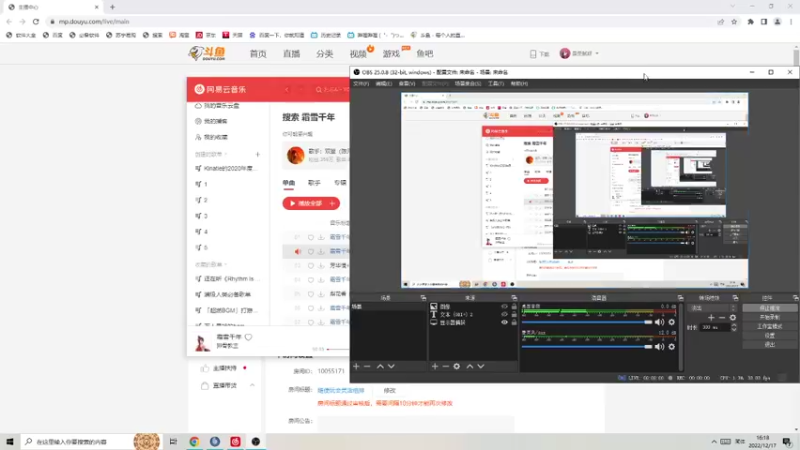Viewport: 800px width, 450px height.
Task: Adjust the mic/Aux volume slider in OBS
Action: 587,346
